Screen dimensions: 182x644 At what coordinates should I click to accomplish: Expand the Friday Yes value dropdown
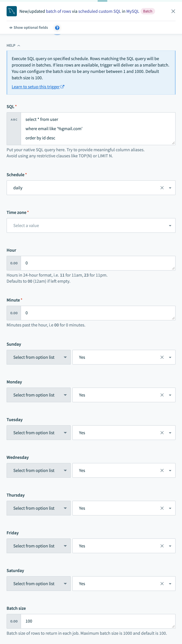click(170, 546)
